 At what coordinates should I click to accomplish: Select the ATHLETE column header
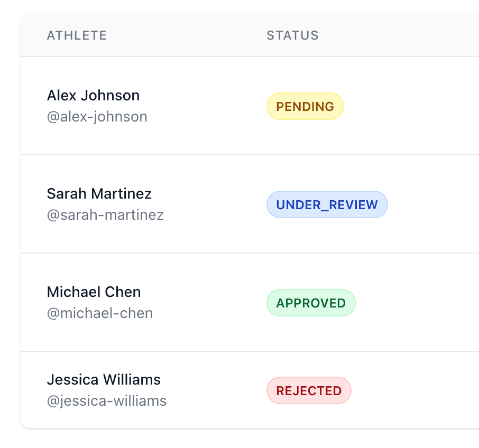[x=77, y=35]
